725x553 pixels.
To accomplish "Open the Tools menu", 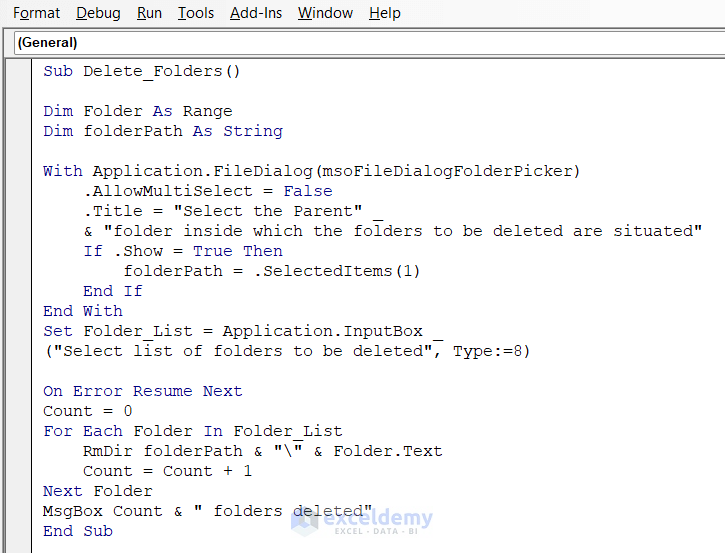I will pos(196,13).
